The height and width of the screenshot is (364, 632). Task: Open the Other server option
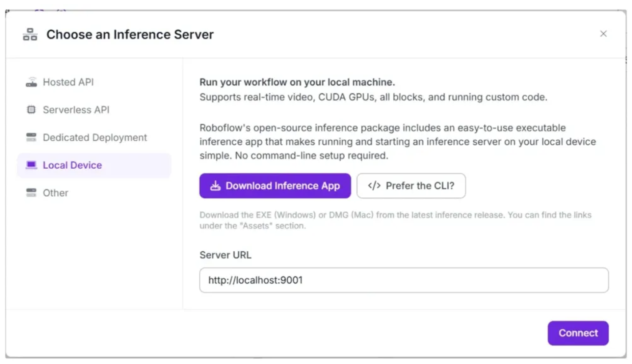click(x=55, y=193)
